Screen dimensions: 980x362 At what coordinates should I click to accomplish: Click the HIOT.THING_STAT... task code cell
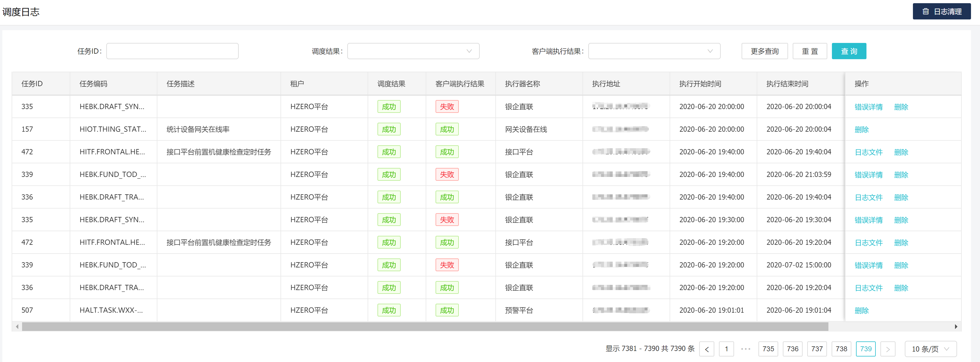113,130
